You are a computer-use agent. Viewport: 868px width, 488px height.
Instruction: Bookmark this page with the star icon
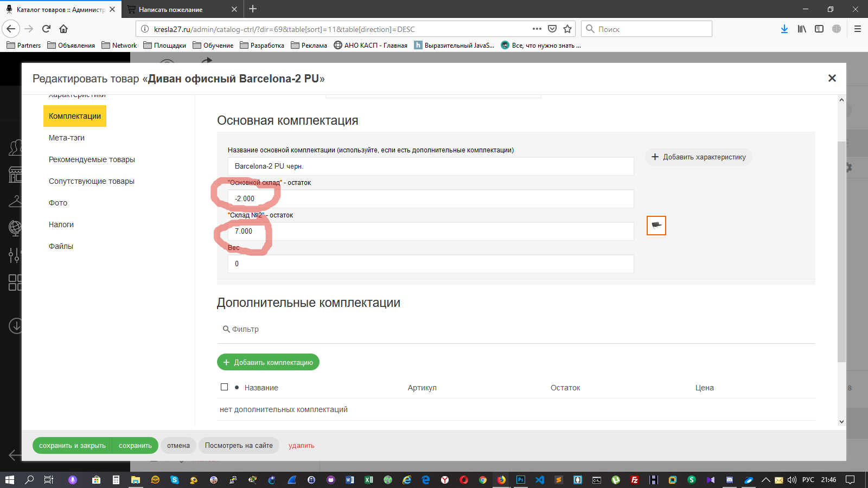tap(567, 29)
